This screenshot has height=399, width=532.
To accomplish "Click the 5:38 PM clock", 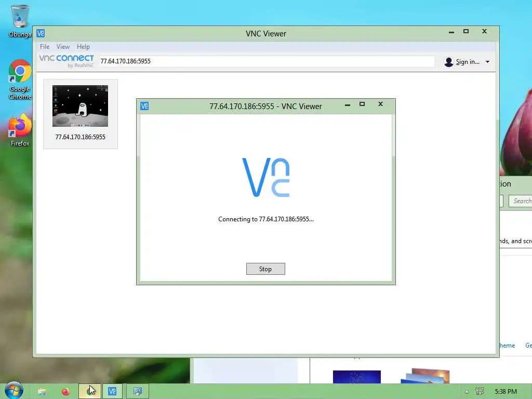I will pos(506,392).
